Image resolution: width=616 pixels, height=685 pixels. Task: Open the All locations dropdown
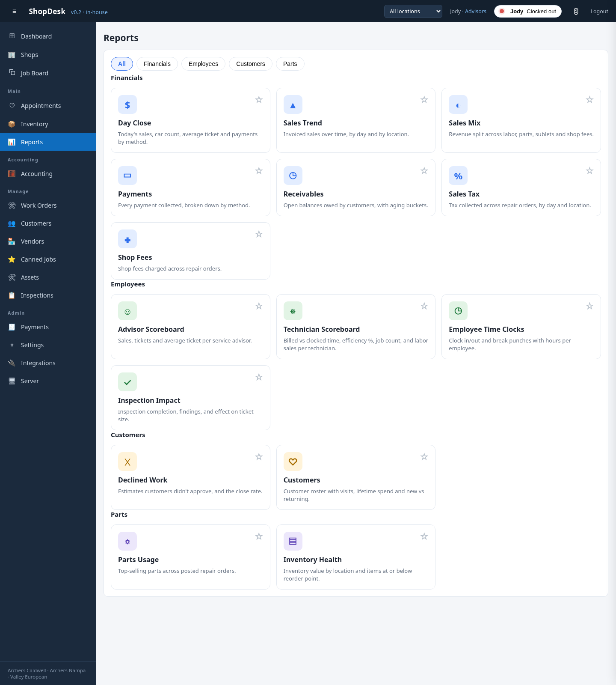click(413, 12)
